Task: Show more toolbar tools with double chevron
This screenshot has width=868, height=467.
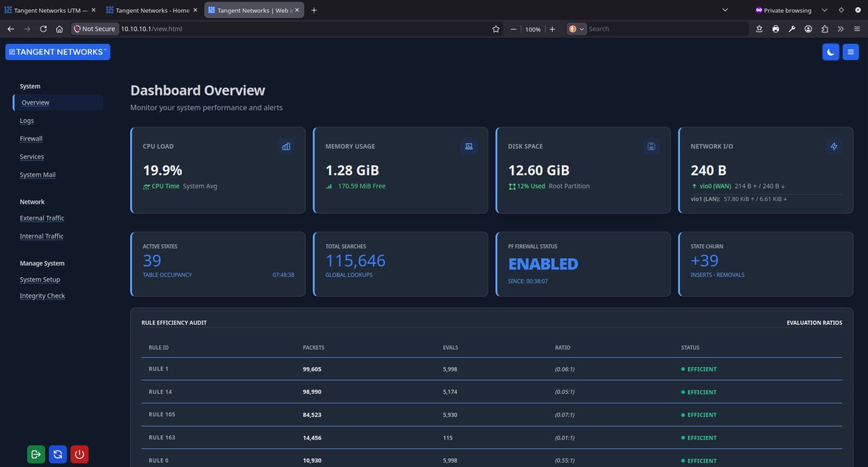Action: click(x=841, y=29)
